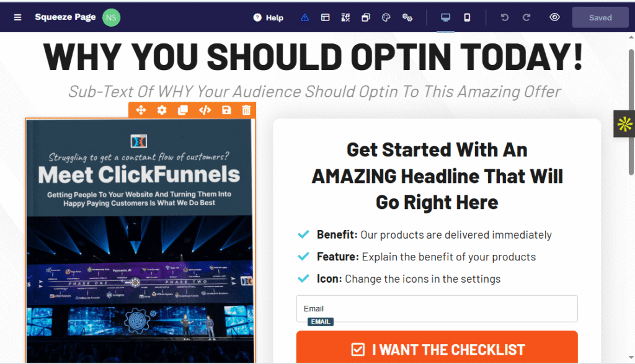Click the Email input field

tap(437, 309)
